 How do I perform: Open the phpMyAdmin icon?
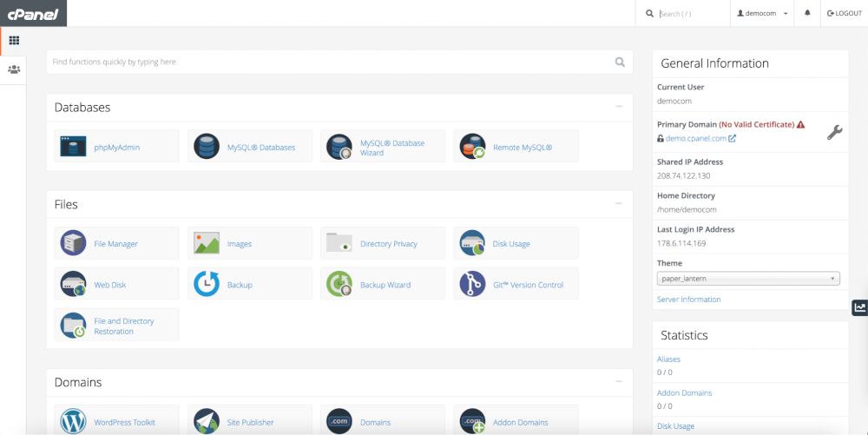(x=74, y=147)
